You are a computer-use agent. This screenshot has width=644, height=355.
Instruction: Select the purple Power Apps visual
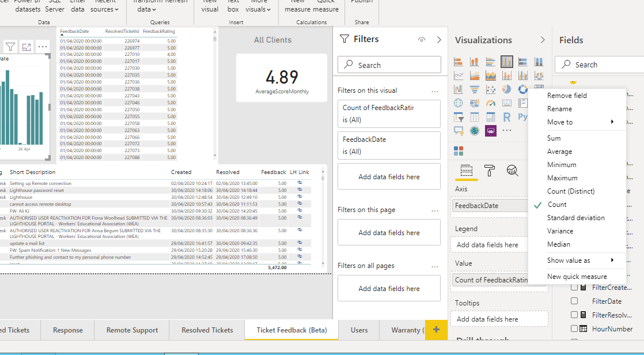(x=490, y=131)
